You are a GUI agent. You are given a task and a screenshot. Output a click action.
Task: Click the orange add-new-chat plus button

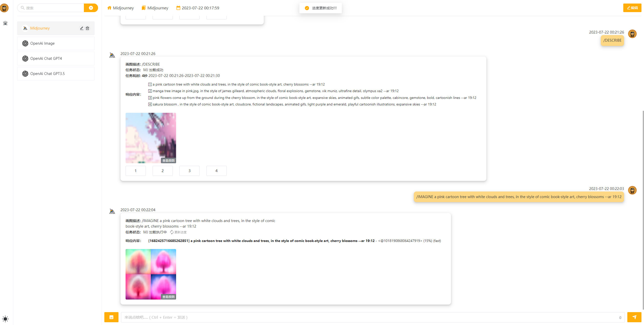(x=91, y=8)
